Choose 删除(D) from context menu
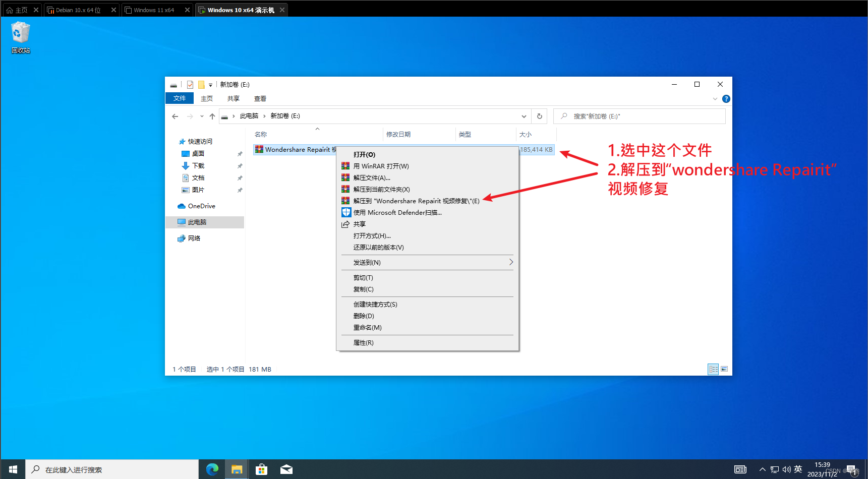Image resolution: width=868 pixels, height=479 pixels. [x=427, y=316]
